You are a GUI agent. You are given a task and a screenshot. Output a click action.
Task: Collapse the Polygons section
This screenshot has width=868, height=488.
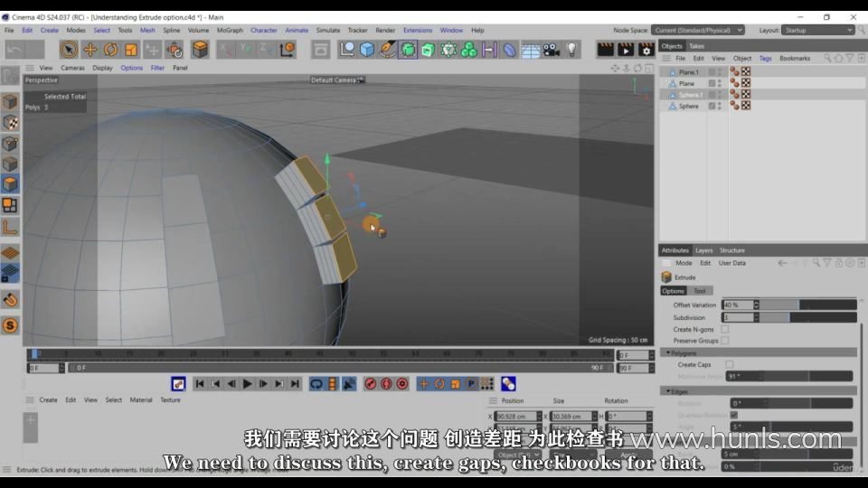(x=668, y=352)
